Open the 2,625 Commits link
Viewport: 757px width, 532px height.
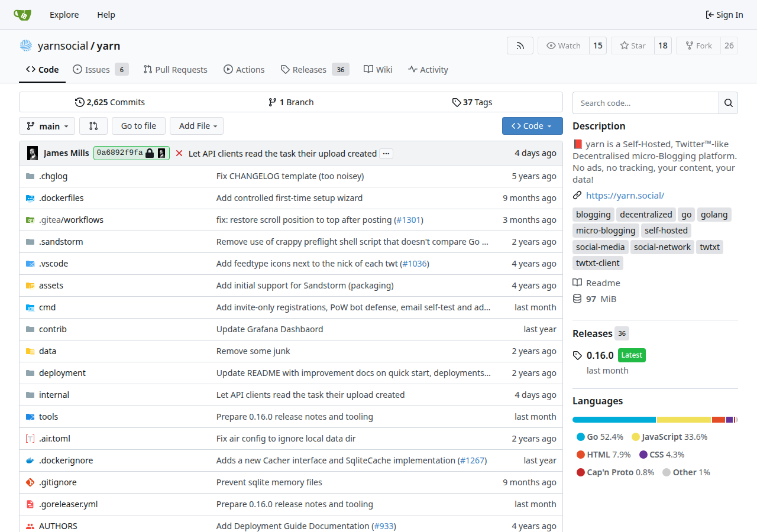(x=110, y=102)
